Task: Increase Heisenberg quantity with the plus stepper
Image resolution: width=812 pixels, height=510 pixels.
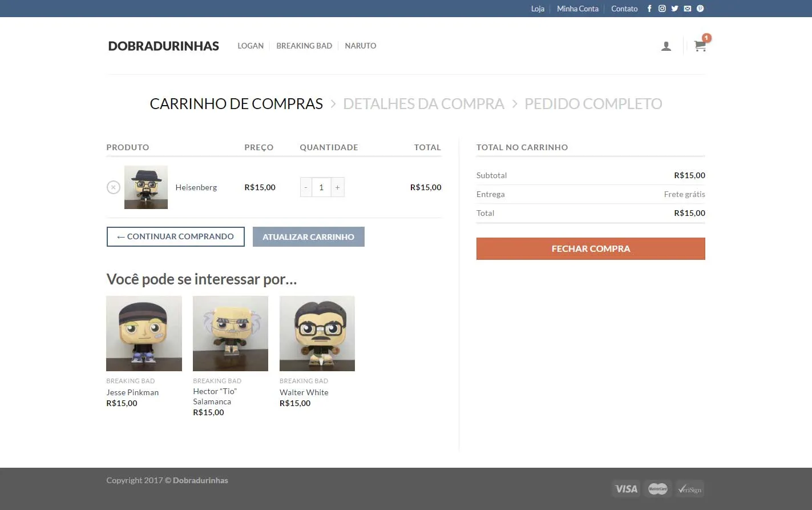Action: click(x=337, y=187)
